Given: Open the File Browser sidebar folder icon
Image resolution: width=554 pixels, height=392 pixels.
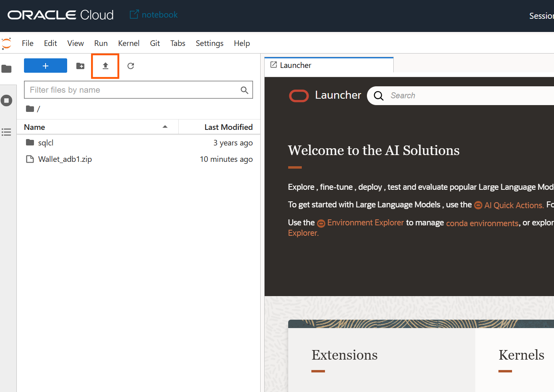Looking at the screenshot, I should coord(6,69).
